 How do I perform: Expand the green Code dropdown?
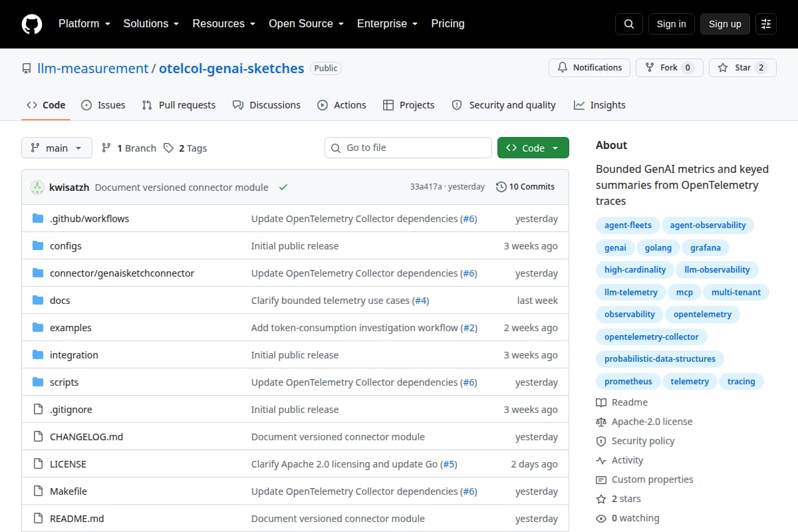[533, 148]
